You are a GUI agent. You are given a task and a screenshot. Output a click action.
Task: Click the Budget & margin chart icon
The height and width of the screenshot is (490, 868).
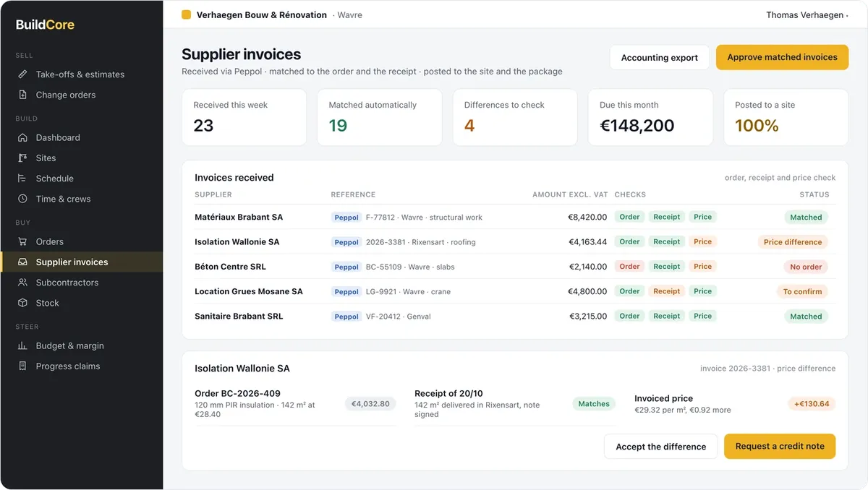(x=22, y=345)
